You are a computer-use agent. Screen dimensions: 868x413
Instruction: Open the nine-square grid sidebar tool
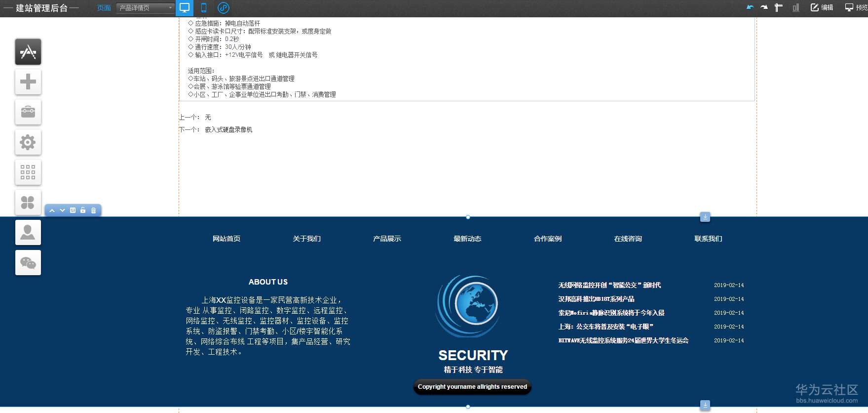[x=28, y=172]
